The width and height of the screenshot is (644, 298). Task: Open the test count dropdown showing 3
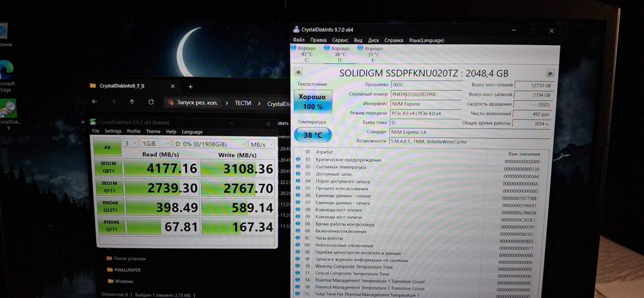(x=129, y=144)
